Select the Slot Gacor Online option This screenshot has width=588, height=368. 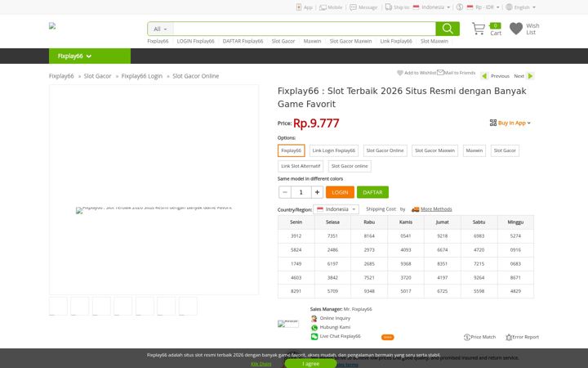click(385, 150)
